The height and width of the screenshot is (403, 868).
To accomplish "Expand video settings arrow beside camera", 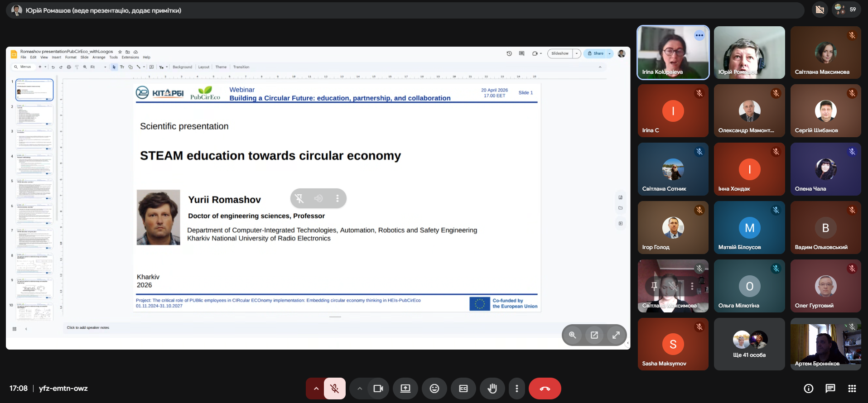I will point(359,389).
